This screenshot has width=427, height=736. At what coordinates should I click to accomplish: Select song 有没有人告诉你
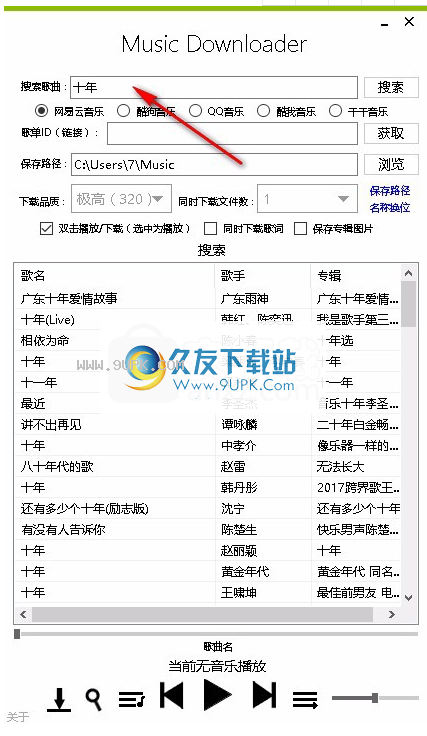(63, 529)
